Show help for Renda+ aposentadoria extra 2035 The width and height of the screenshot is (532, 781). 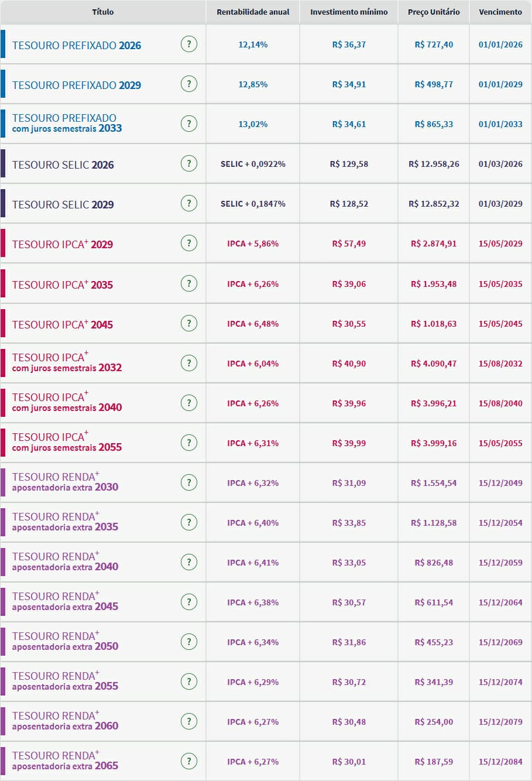188,522
